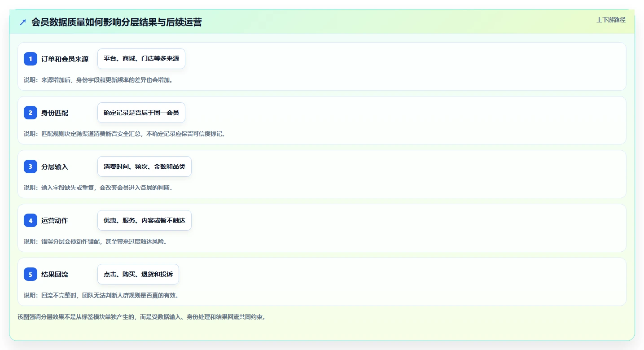The height and width of the screenshot is (350, 644).
Task: Click the 分层输入 heading
Action: pyautogui.click(x=55, y=166)
